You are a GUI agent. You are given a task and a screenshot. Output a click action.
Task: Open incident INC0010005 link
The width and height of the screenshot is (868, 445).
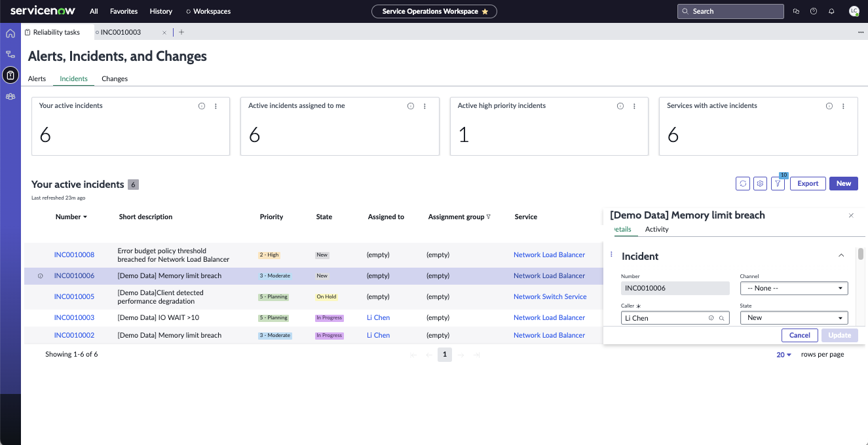tap(74, 297)
